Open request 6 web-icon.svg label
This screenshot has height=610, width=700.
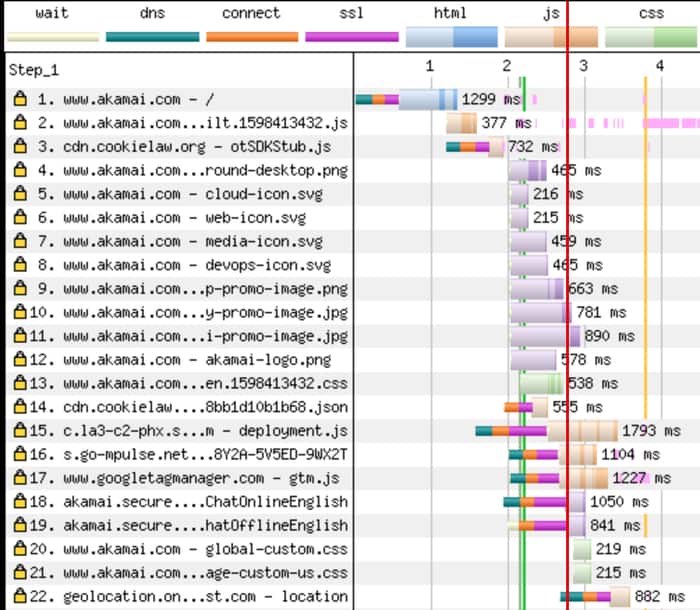point(184,218)
